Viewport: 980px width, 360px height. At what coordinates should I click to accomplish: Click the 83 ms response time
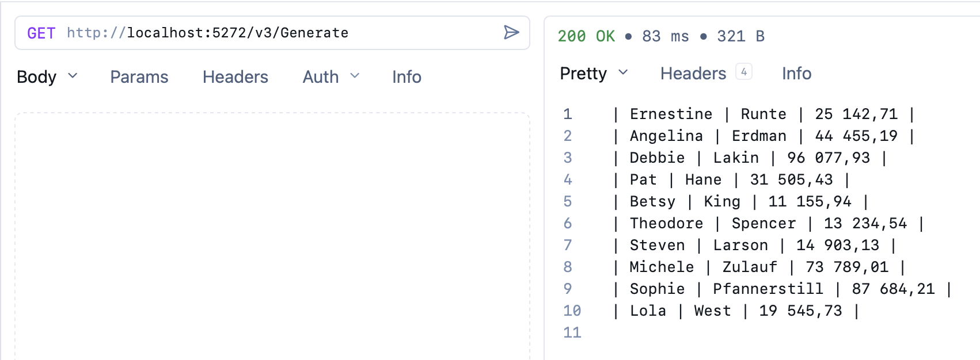(665, 36)
